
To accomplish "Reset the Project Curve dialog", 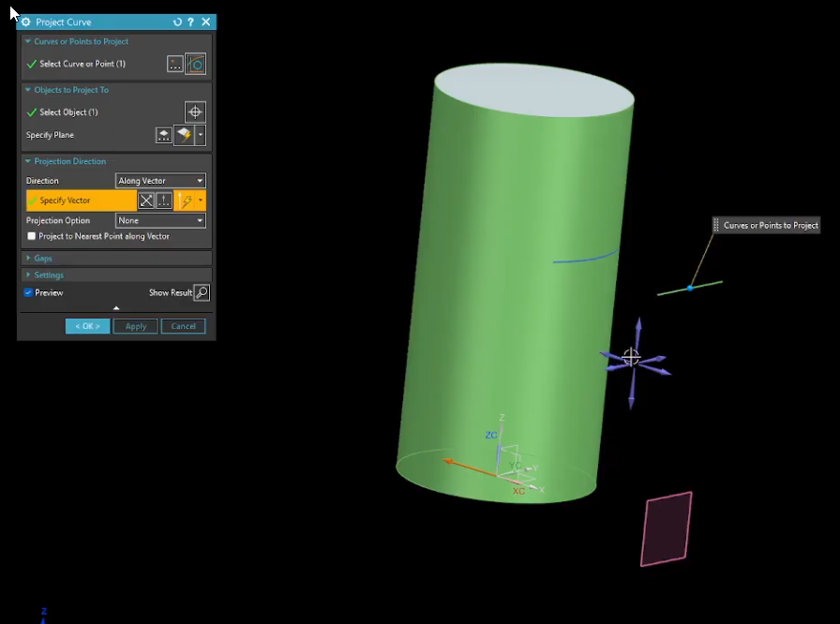I will 177,22.
